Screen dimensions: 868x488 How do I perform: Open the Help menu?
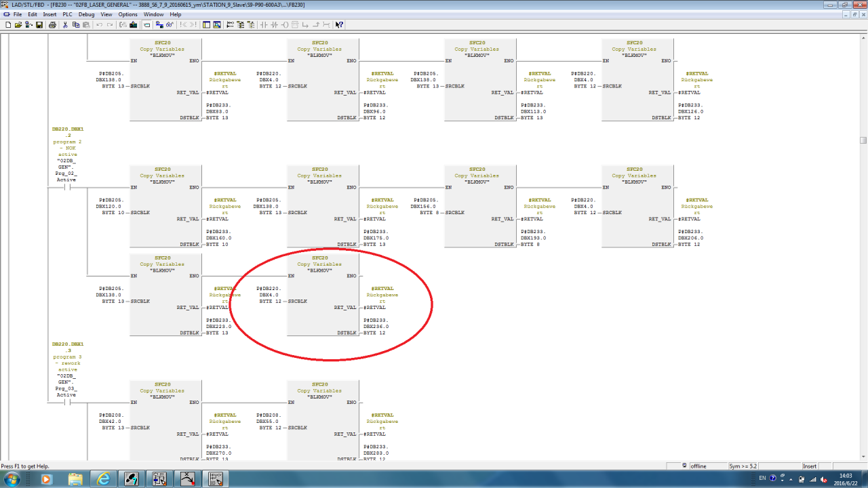[x=176, y=14]
